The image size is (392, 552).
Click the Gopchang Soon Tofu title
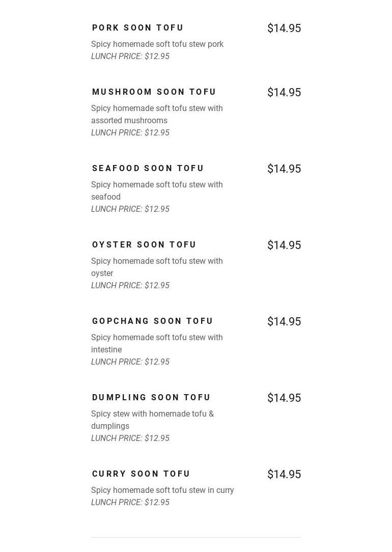[x=152, y=321]
